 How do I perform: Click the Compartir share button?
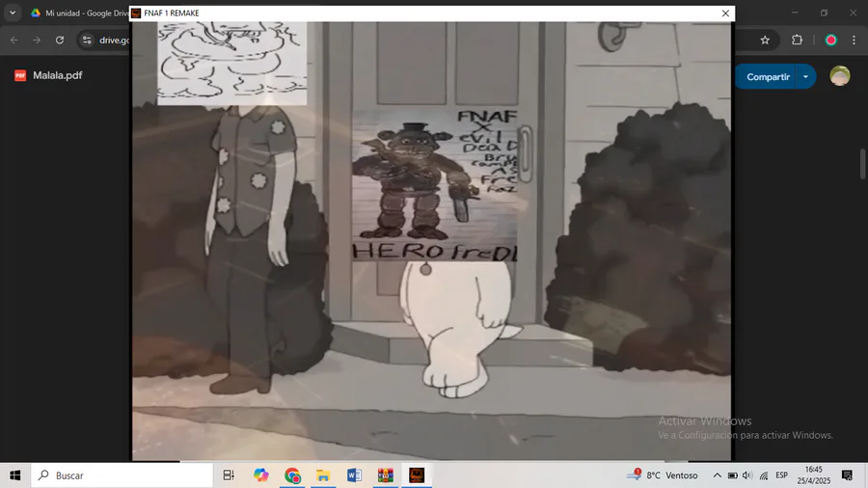(768, 77)
